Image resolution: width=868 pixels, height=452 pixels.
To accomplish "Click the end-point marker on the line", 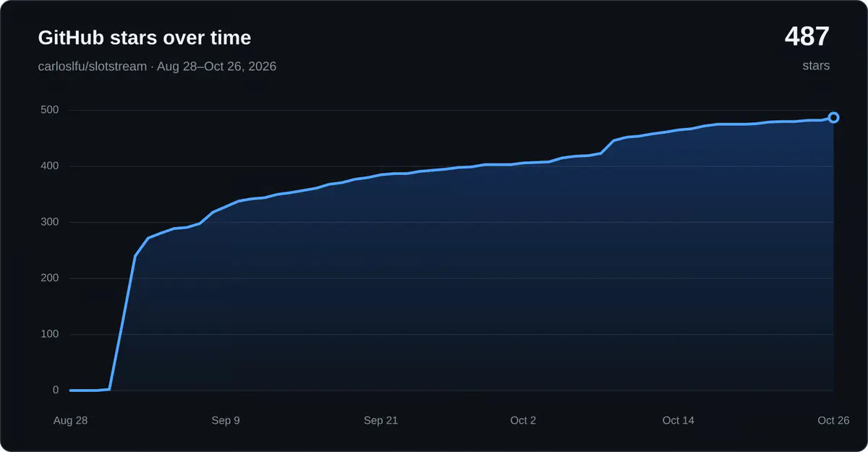I will (833, 118).
